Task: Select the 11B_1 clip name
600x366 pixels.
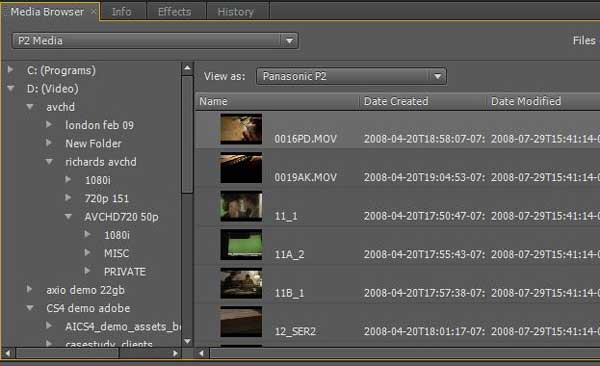Action: coord(289,293)
